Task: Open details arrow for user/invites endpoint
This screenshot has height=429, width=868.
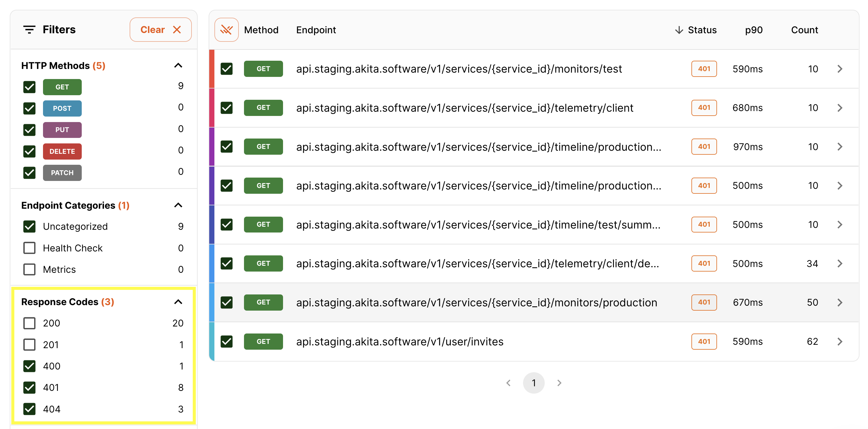Action: point(839,341)
